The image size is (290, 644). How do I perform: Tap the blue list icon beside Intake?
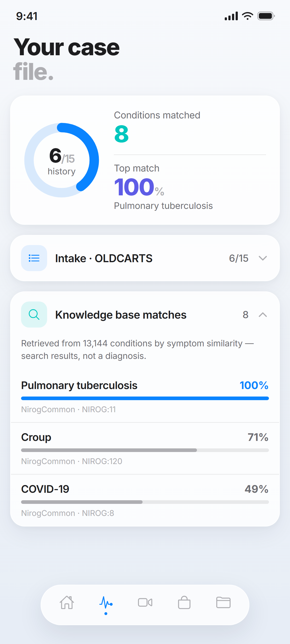(34, 258)
